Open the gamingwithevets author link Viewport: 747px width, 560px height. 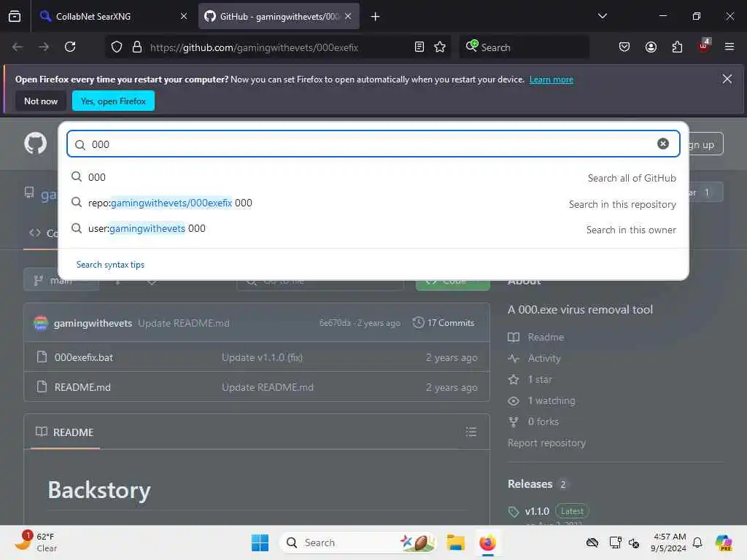pos(93,323)
